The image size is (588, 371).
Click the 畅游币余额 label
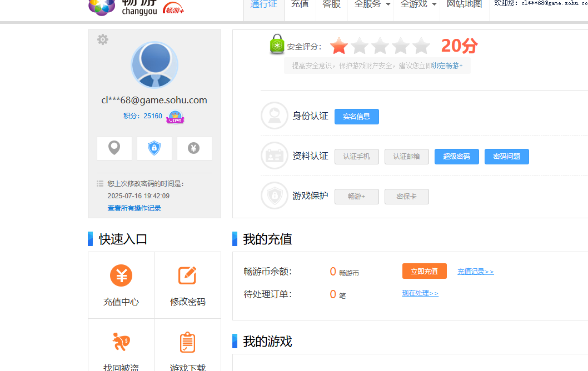coord(268,272)
